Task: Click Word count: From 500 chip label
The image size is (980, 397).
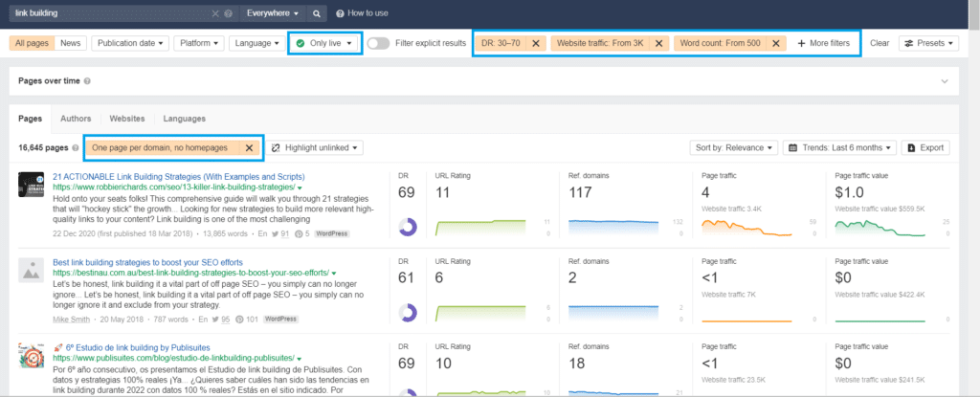Action: pyautogui.click(x=720, y=43)
